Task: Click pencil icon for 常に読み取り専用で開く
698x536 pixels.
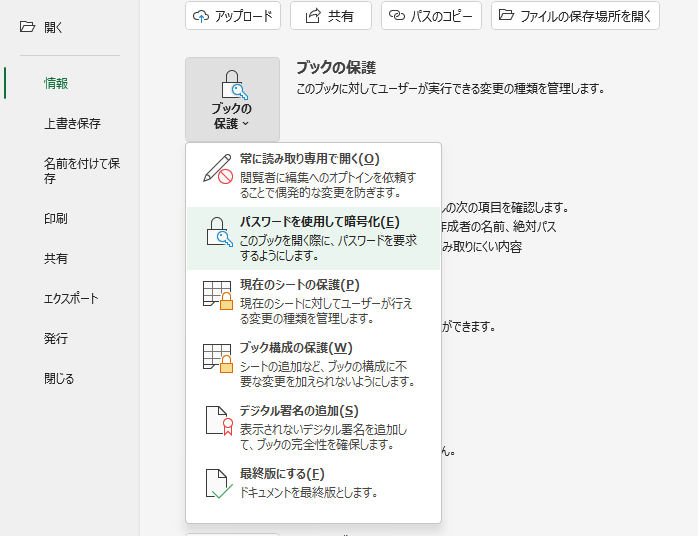Action: [218, 169]
